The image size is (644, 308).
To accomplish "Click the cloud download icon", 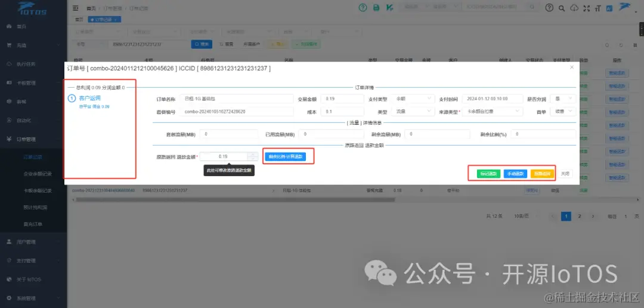I will (x=575, y=8).
